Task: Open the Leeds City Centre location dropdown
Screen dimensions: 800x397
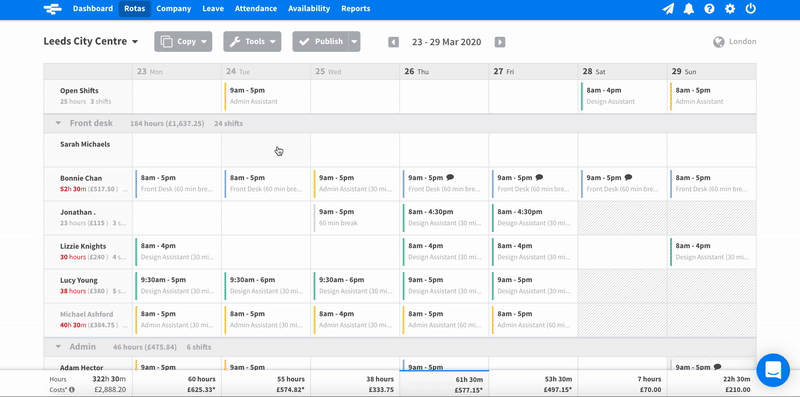Action: point(91,41)
